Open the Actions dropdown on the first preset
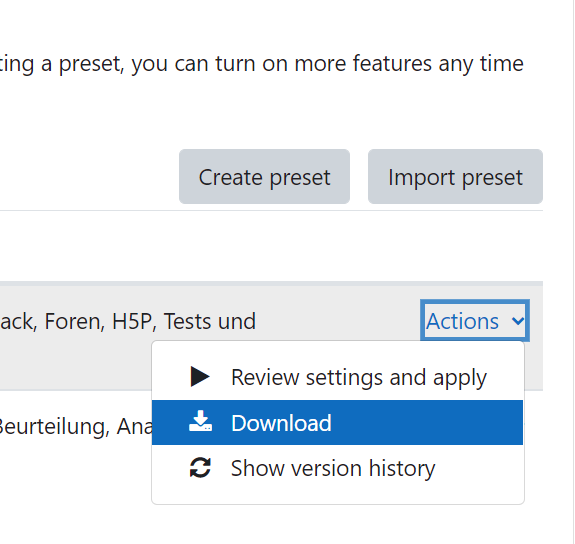This screenshot has height=544, width=575. [475, 321]
